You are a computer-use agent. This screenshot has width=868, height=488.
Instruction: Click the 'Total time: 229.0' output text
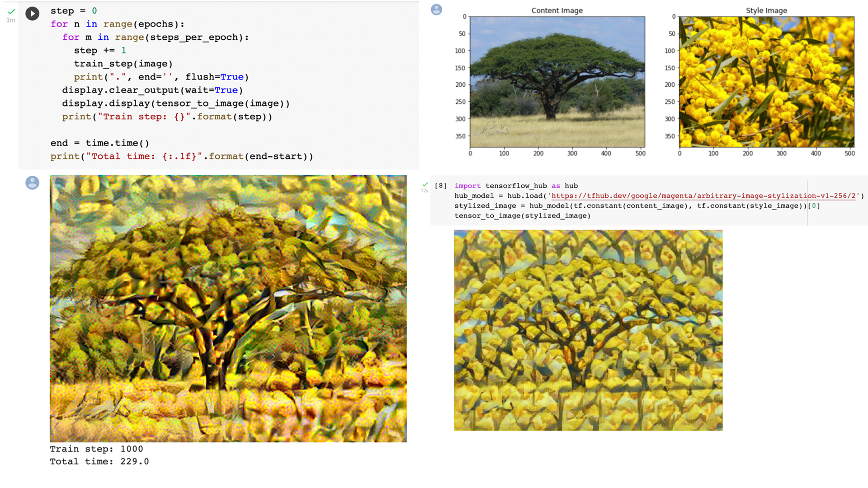(x=99, y=461)
